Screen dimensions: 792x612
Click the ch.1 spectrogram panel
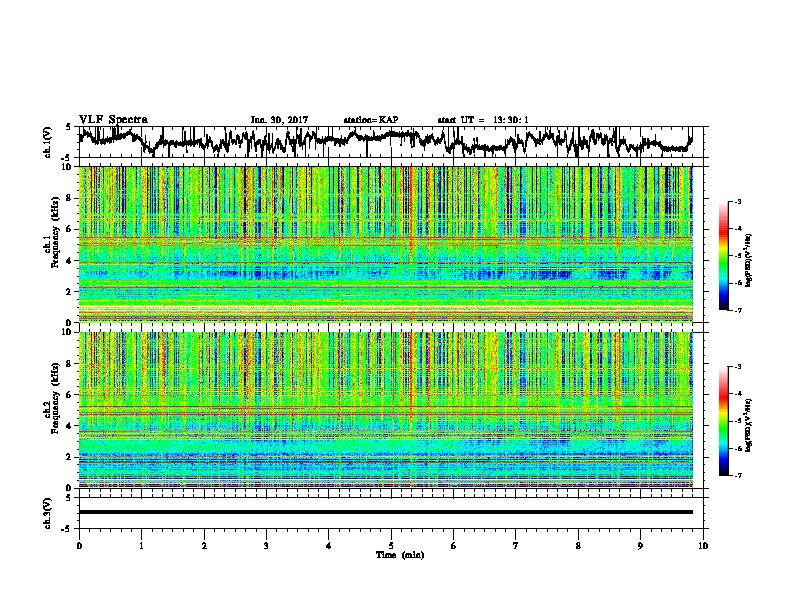point(385,244)
